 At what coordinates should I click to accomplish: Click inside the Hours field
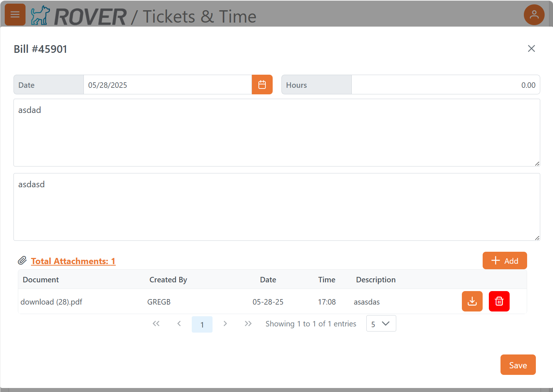437,85
